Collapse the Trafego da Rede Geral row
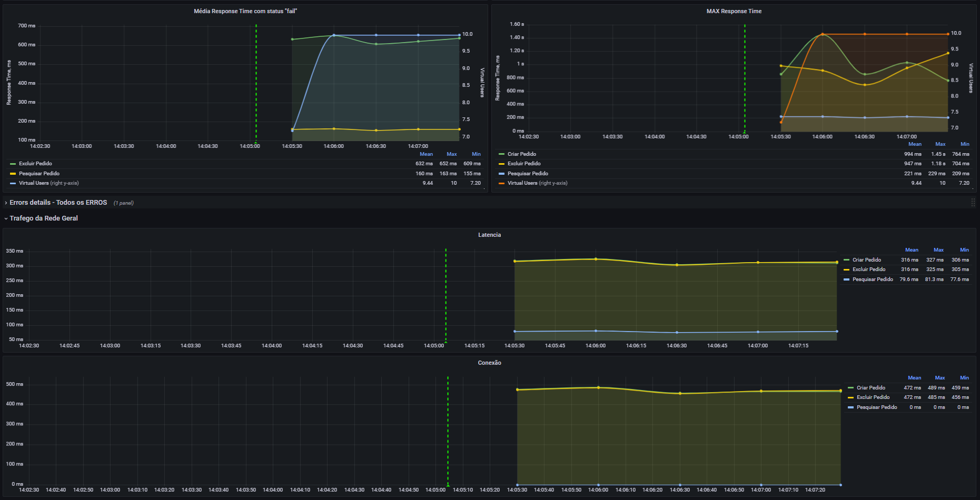The height and width of the screenshot is (500, 980). (x=43, y=218)
